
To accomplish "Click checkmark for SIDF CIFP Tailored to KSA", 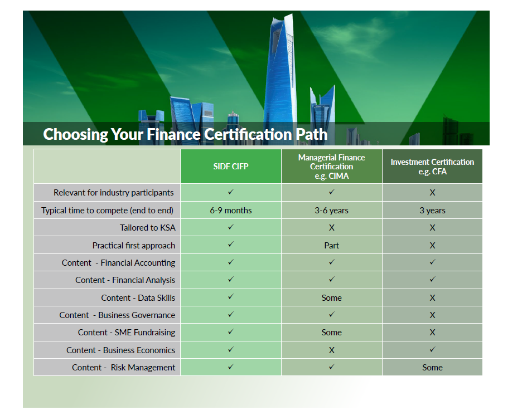I will tap(230, 227).
